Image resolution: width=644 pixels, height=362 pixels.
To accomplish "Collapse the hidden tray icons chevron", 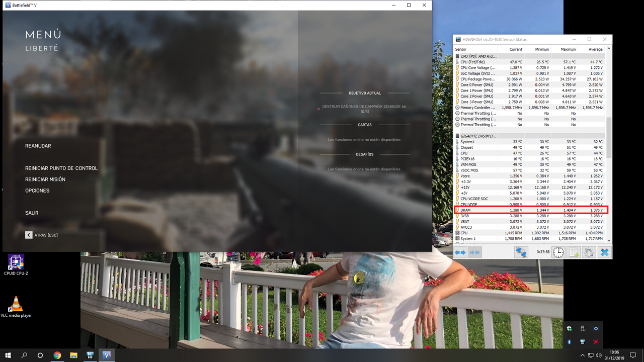I will 582,355.
